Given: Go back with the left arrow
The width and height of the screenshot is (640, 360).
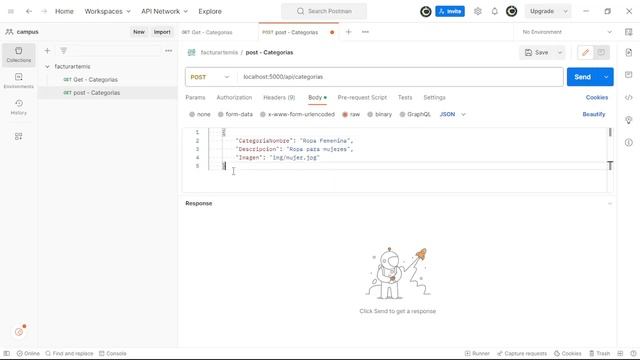Looking at the screenshot, I should click(x=29, y=11).
